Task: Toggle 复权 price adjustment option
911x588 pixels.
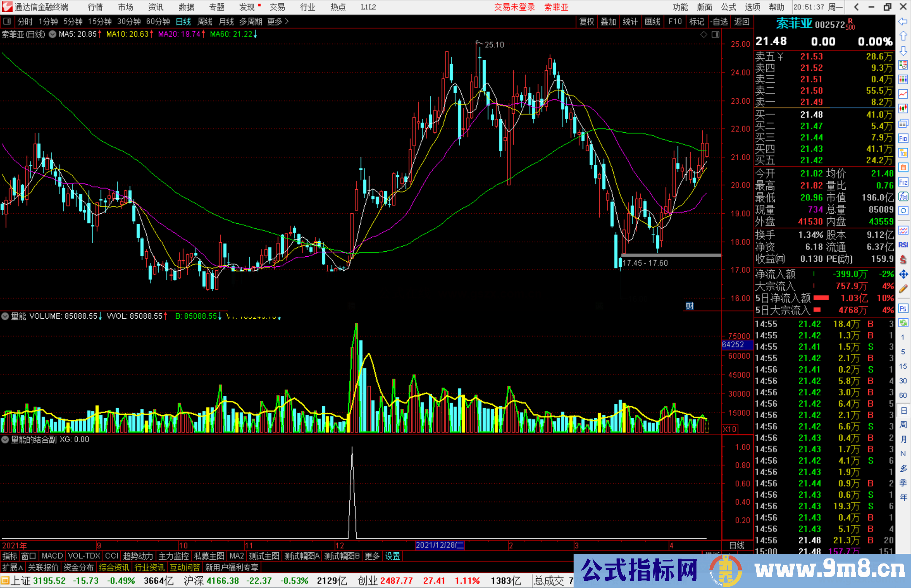Action: click(x=587, y=21)
